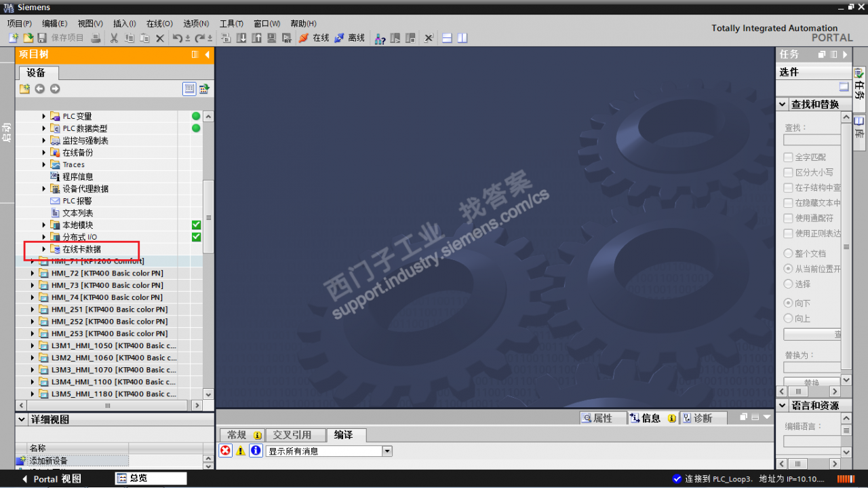This screenshot has width=868, height=488.
Task: Select 向下 direction radio button
Action: (788, 303)
